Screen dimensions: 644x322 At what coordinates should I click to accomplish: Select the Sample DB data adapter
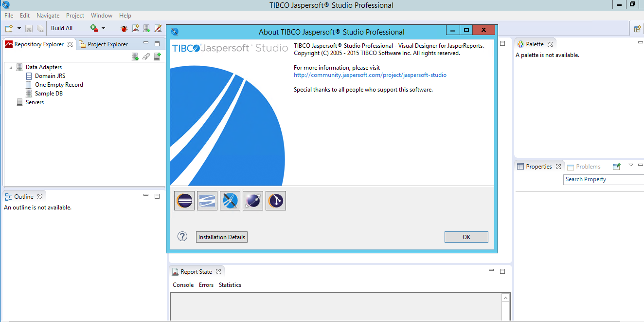point(49,94)
